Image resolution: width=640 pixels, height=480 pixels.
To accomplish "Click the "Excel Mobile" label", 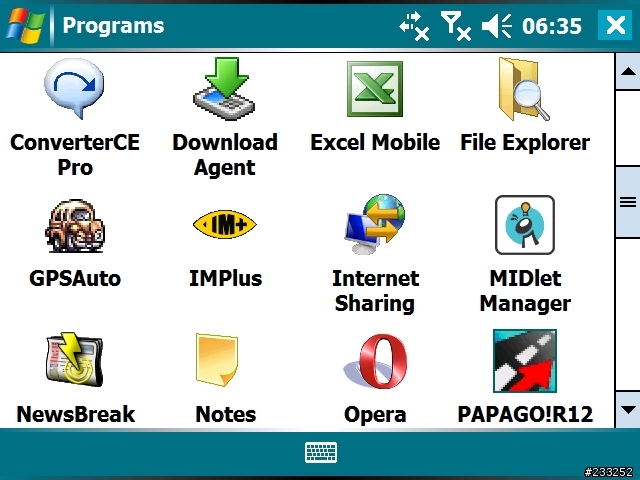I will [375, 142].
